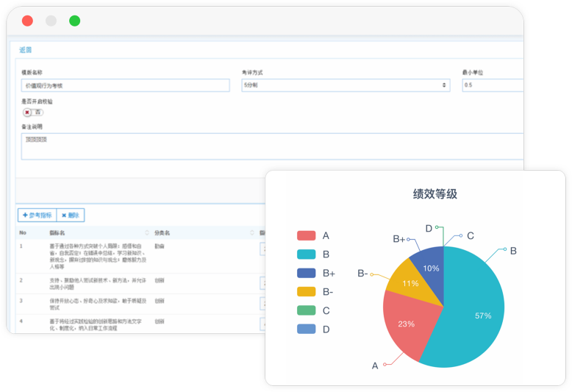The image size is (572, 392).
Task: Sort by the 指标名 column sort icon
Action: coord(147,233)
